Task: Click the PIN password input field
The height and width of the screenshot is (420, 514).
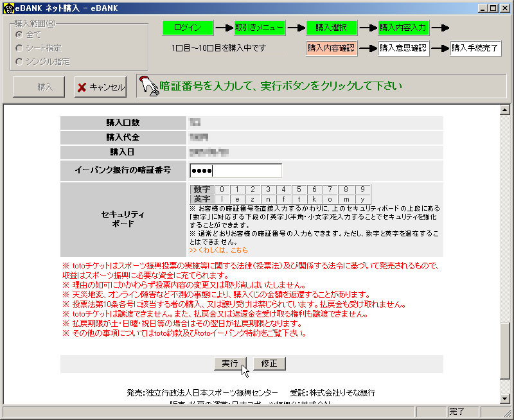Action: click(235, 171)
